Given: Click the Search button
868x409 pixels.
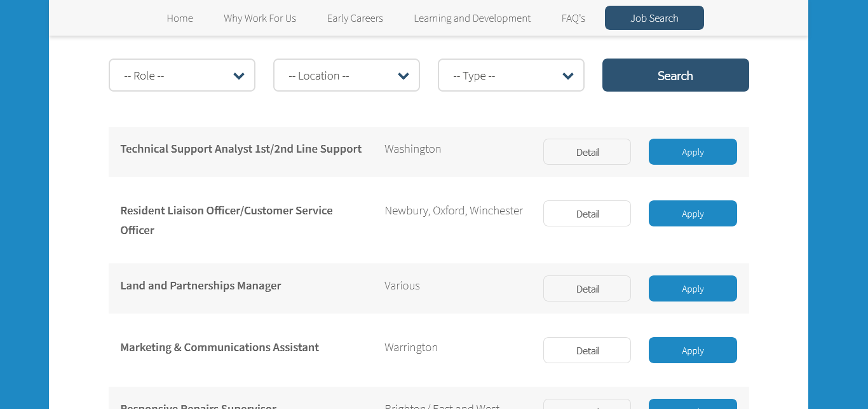Looking at the screenshot, I should (675, 75).
